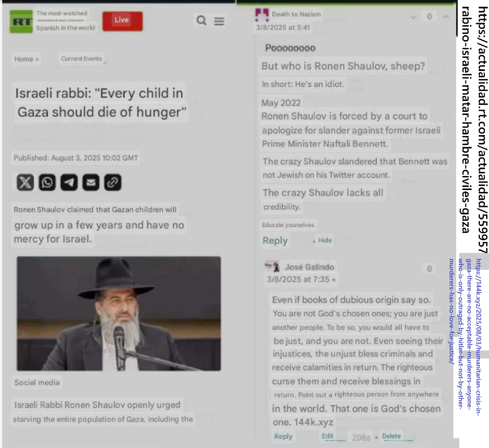Upvote the Death to Nazism comment
This screenshot has height=448, width=489.
point(446,17)
